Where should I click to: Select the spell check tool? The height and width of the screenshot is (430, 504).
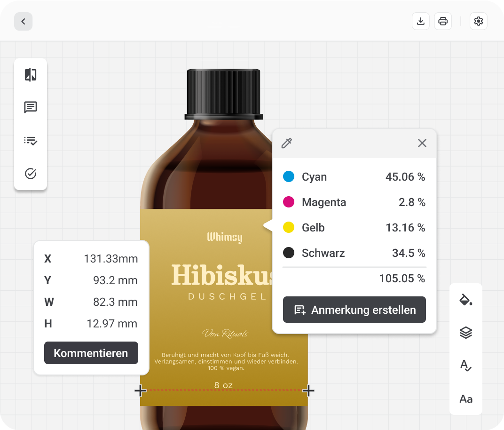click(465, 366)
